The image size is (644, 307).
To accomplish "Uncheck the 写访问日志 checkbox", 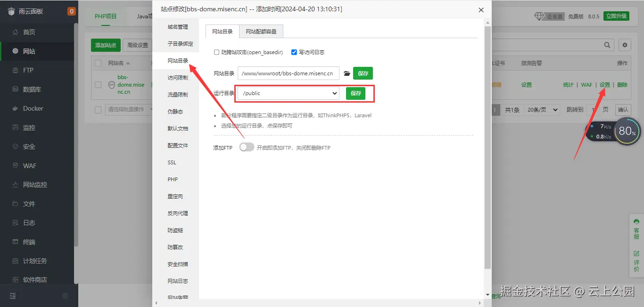I will [294, 52].
